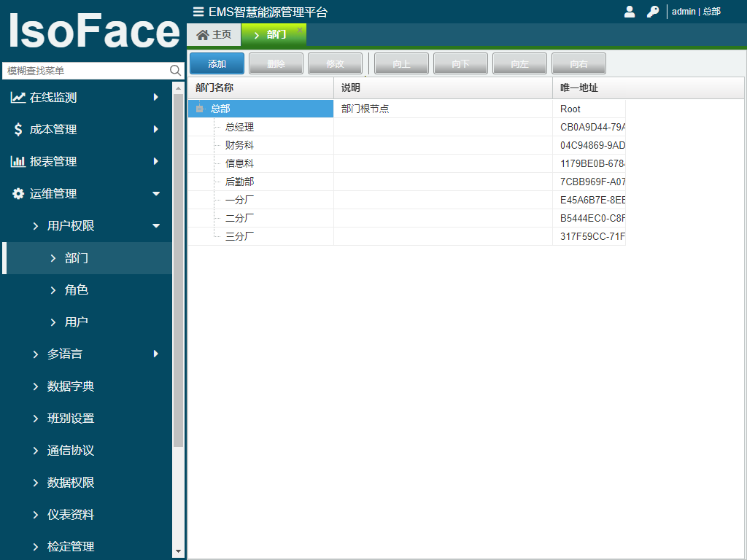Click the 唯一地址 column header

[x=649, y=88]
